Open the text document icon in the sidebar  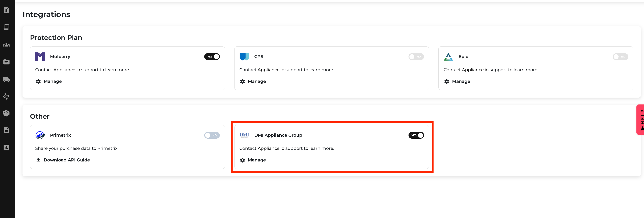pyautogui.click(x=7, y=130)
